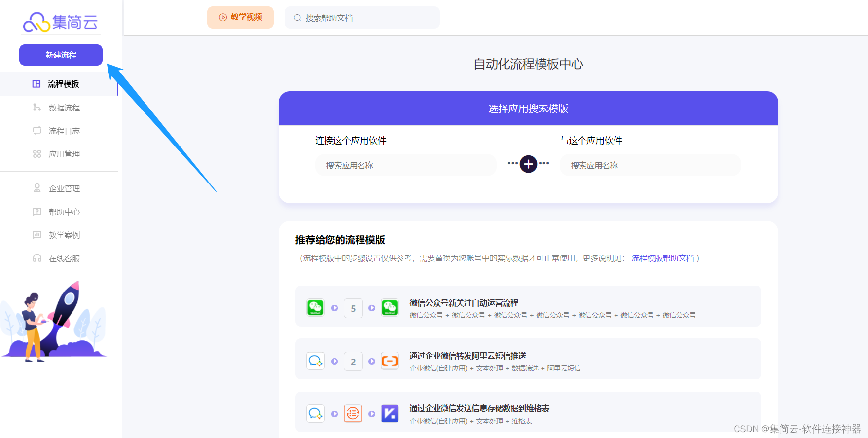This screenshot has height=438, width=868.
Task: Open the 帮助中心 menu item
Action: click(59, 212)
